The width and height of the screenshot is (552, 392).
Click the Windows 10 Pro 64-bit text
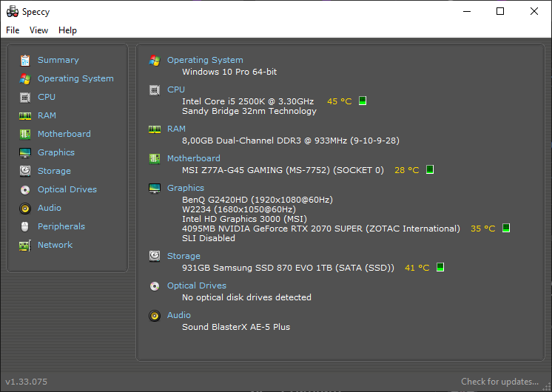[x=229, y=72]
